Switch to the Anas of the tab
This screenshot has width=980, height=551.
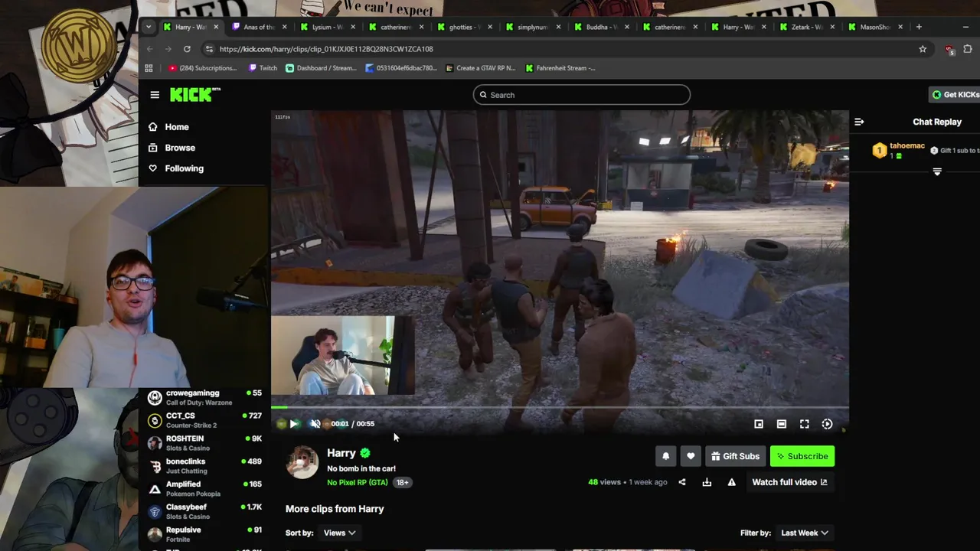coord(260,27)
